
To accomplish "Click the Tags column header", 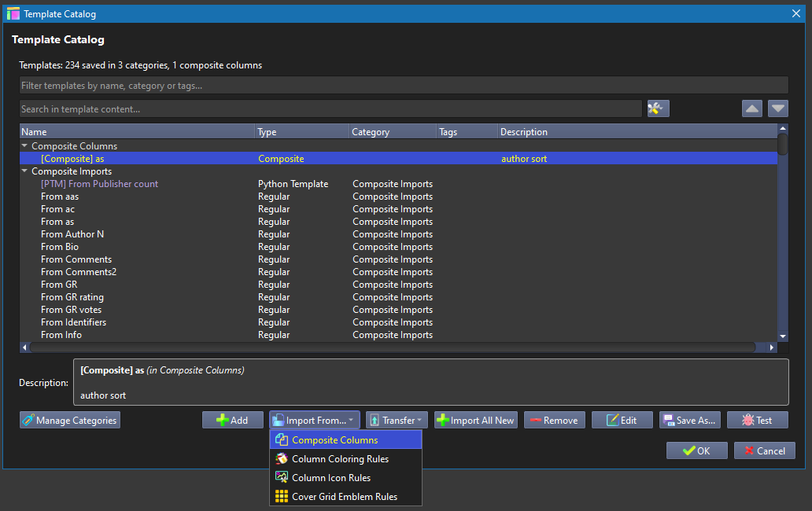I will (467, 131).
